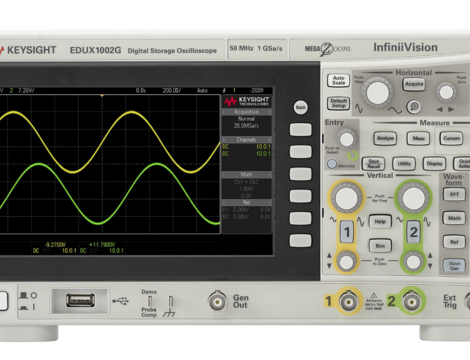Click the Keysight logo on the display
470x360 pixels.
pyautogui.click(x=247, y=101)
